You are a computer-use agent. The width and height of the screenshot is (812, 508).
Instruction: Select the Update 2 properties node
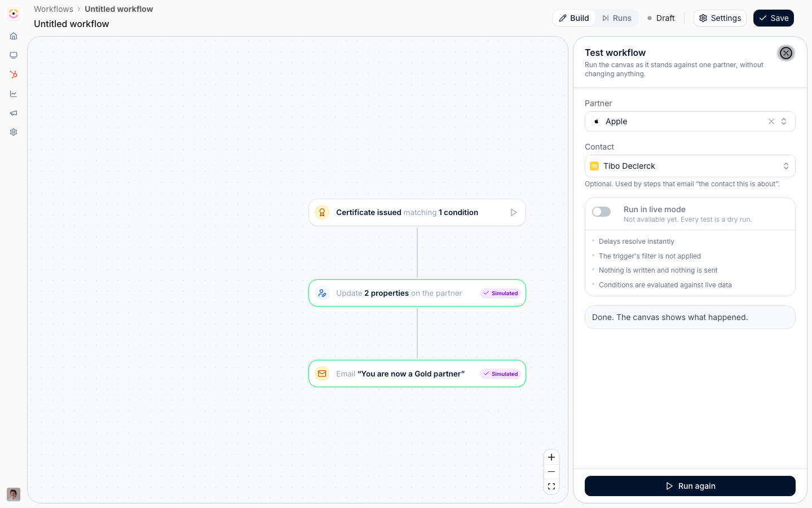coord(417,294)
